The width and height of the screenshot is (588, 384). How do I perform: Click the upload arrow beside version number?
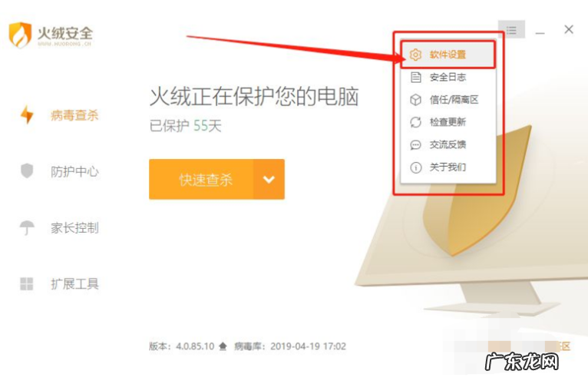pos(223,346)
